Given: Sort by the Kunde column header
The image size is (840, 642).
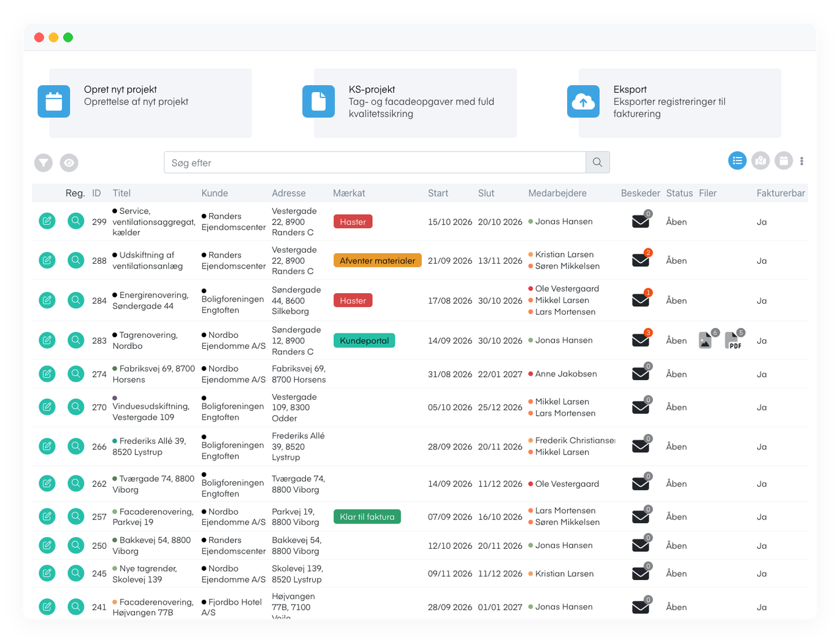Looking at the screenshot, I should click(215, 193).
